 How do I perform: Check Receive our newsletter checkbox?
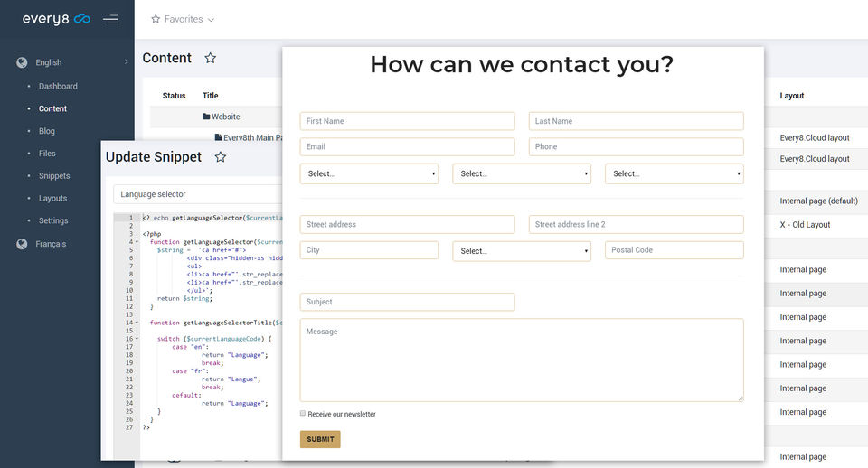tap(303, 413)
